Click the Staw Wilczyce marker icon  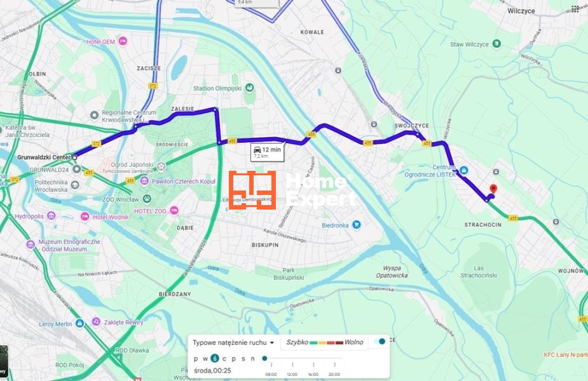496,44
